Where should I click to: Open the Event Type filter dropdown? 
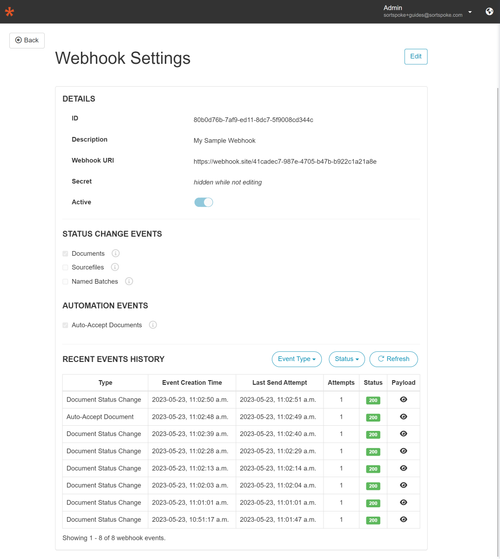[297, 359]
